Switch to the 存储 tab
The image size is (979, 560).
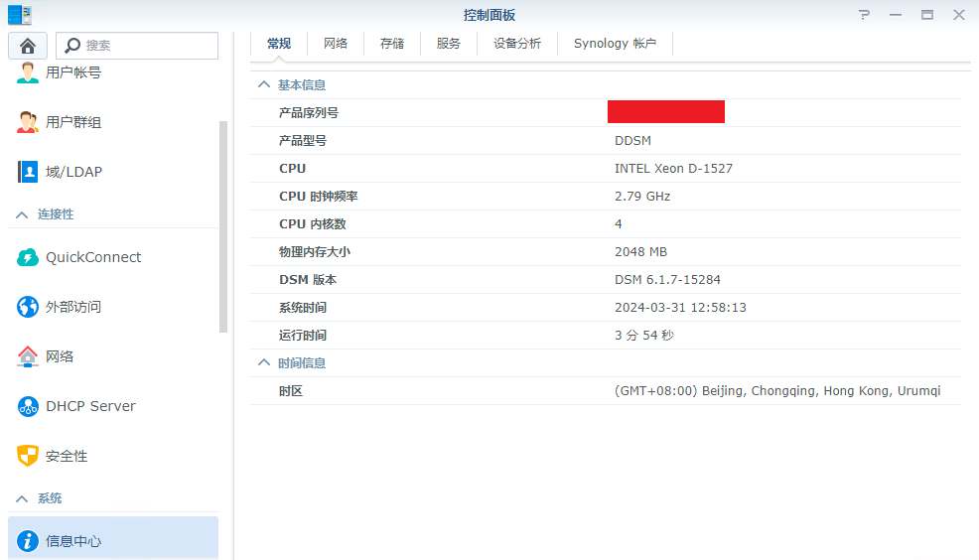(392, 44)
